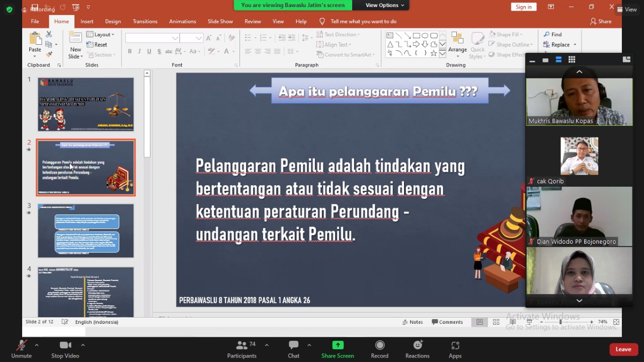644x362 pixels.
Task: Open the Participants panel
Action: [x=242, y=345]
